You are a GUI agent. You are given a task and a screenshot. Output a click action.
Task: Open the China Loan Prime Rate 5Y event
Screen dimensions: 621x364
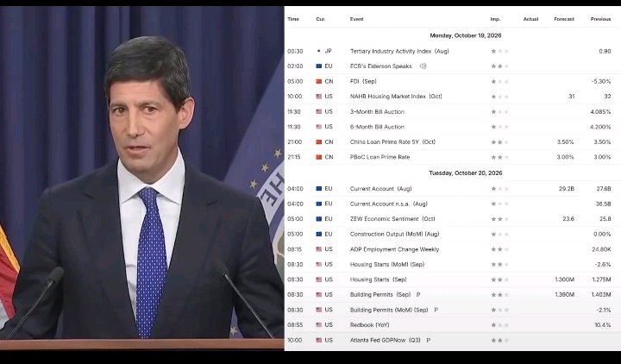point(392,141)
